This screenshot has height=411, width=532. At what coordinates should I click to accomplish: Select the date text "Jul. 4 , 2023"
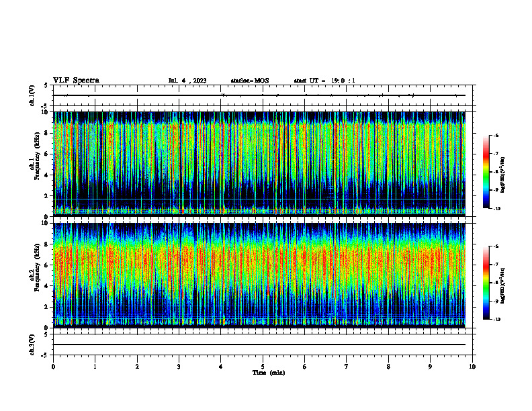click(187, 81)
